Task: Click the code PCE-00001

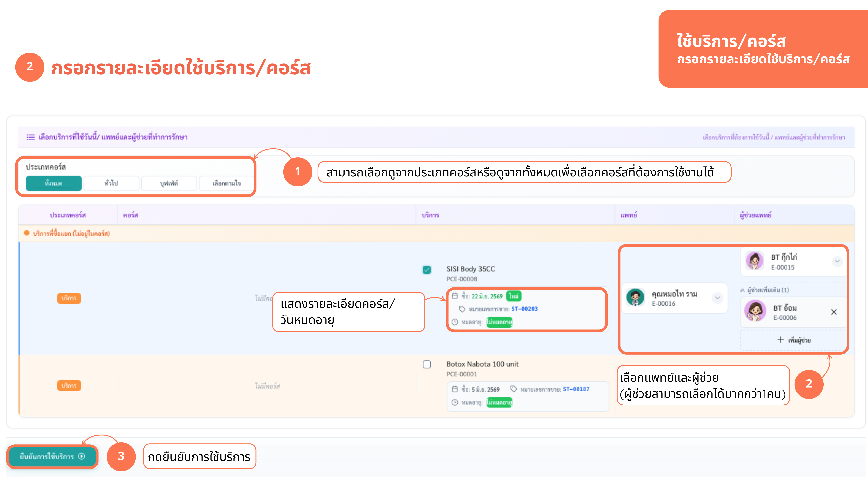Action: click(x=462, y=374)
